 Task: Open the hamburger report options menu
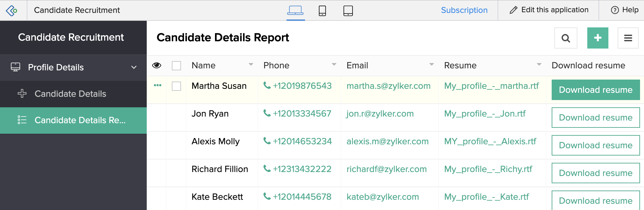pos(628,38)
